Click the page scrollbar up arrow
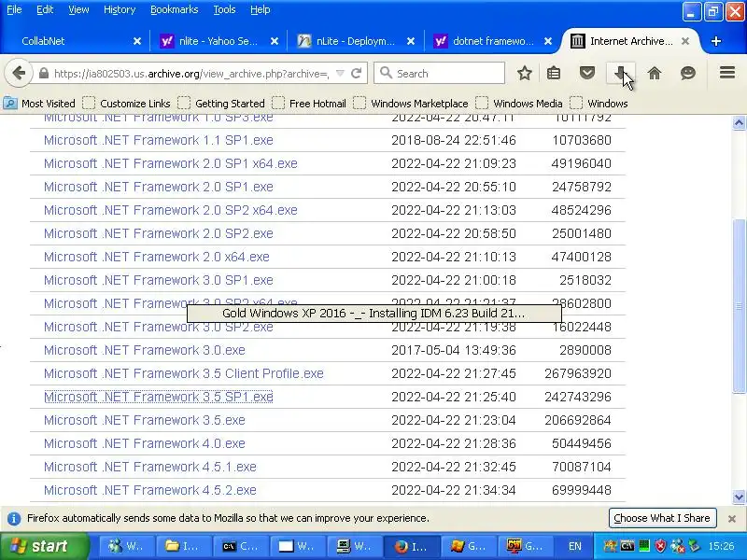Image resolution: width=747 pixels, height=560 pixels. click(739, 123)
